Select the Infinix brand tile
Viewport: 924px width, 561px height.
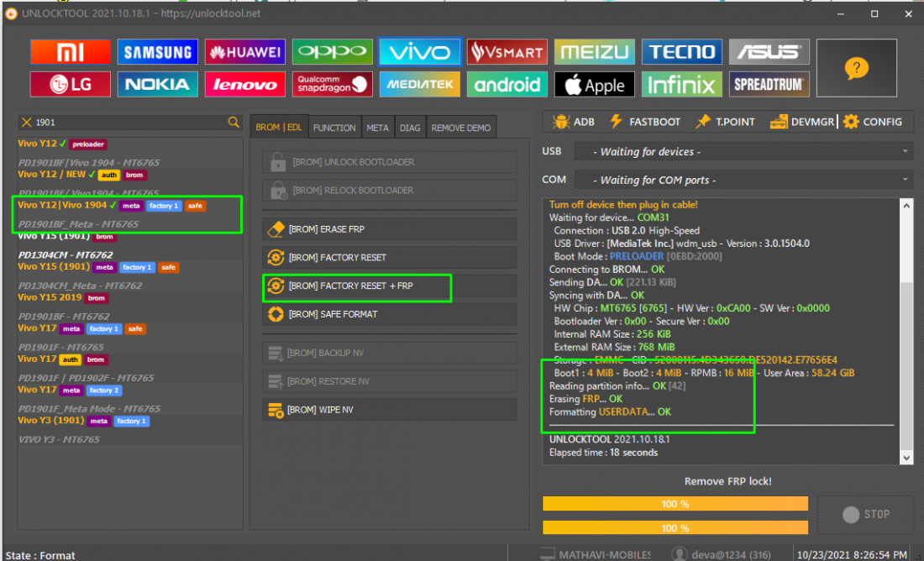point(682,84)
